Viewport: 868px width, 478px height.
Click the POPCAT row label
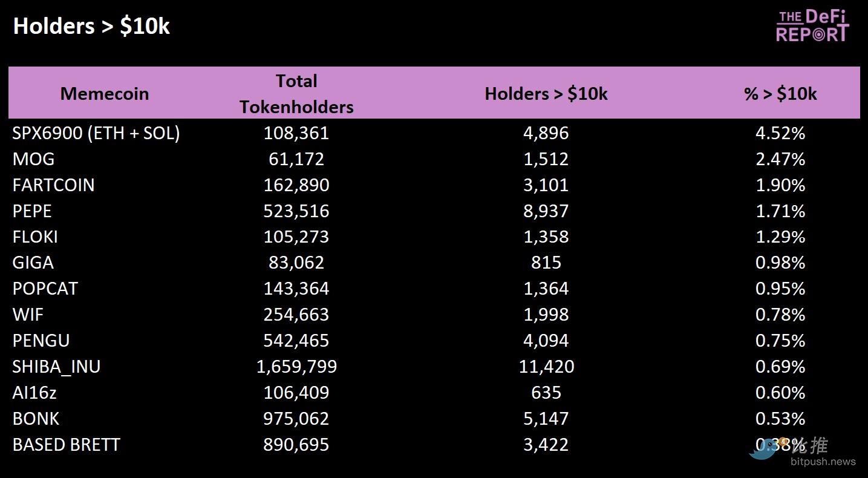45,289
